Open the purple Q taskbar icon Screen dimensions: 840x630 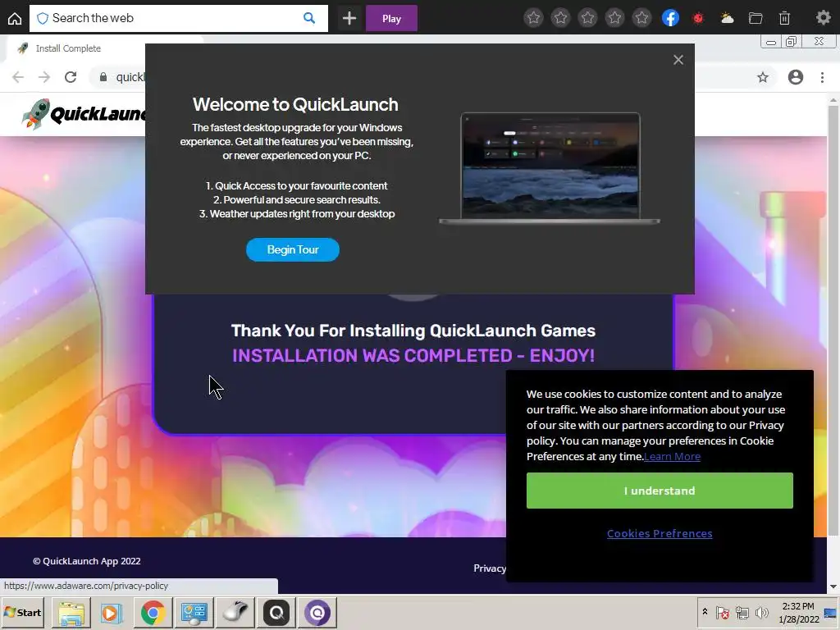click(317, 613)
